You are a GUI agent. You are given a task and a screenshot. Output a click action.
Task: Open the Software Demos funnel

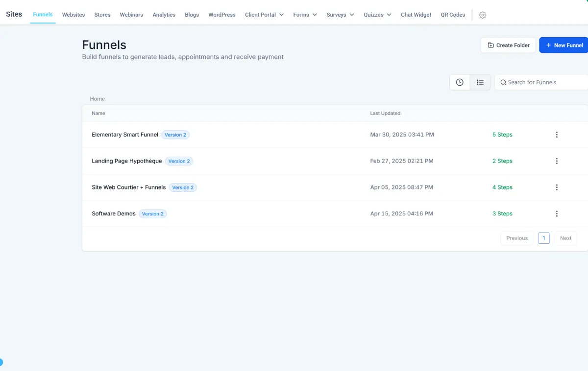(114, 214)
